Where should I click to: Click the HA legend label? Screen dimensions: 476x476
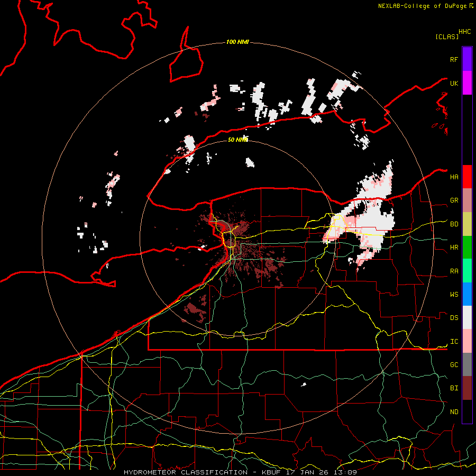pos(454,177)
